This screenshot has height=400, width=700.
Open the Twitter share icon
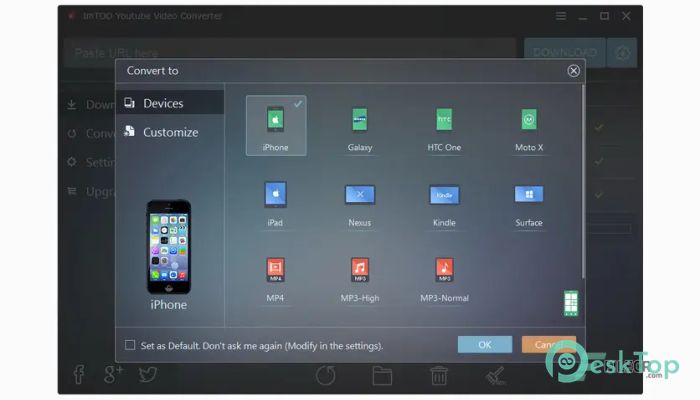pos(147,374)
